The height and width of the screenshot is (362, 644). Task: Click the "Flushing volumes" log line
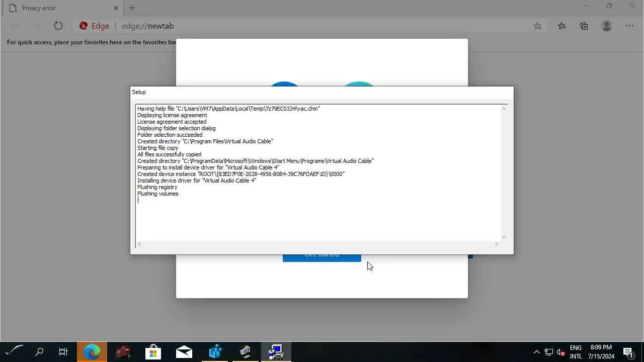click(158, 194)
